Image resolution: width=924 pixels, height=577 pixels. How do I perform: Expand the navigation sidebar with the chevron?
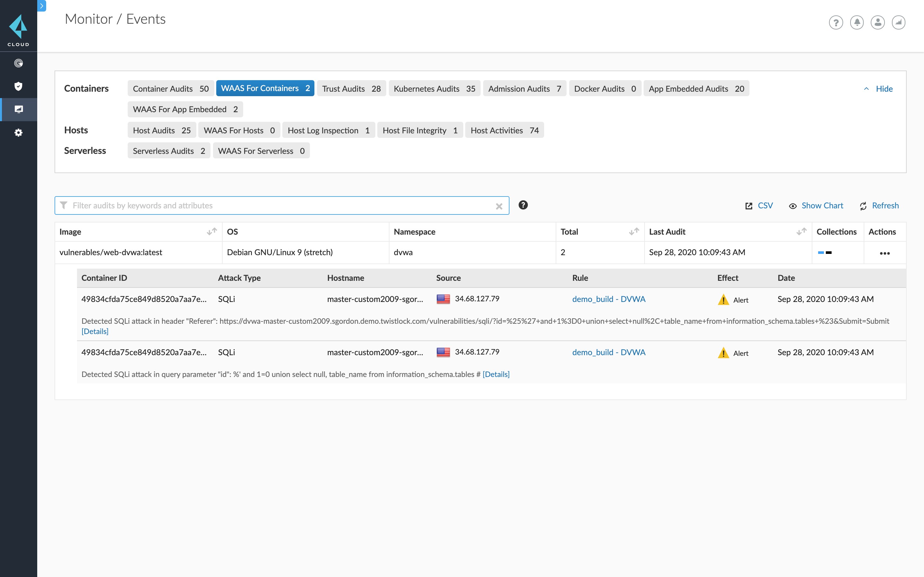[41, 6]
